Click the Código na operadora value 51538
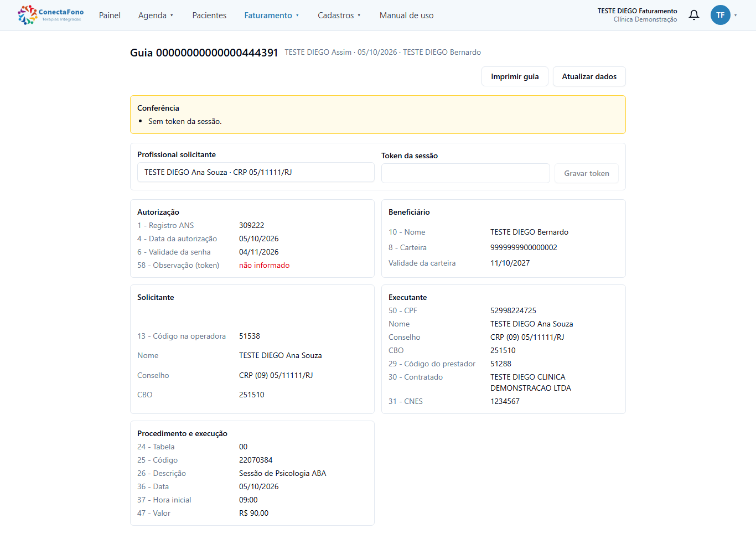The width and height of the screenshot is (756, 539). (x=250, y=336)
